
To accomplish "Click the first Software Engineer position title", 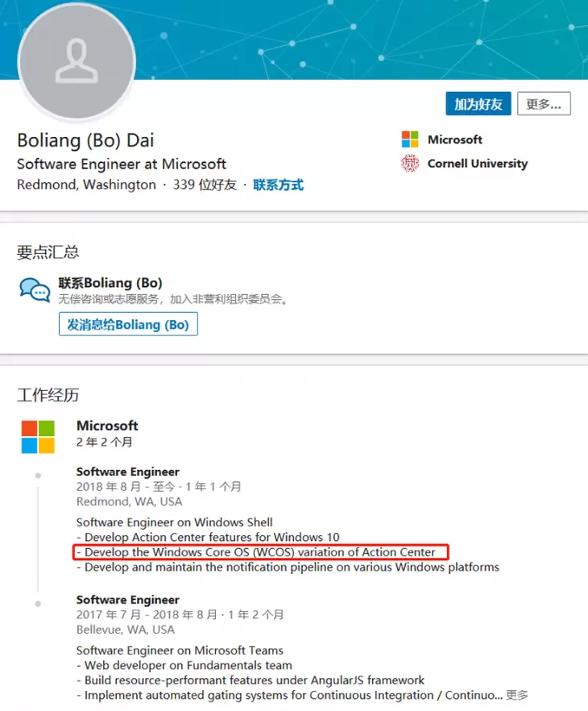I will 127,472.
